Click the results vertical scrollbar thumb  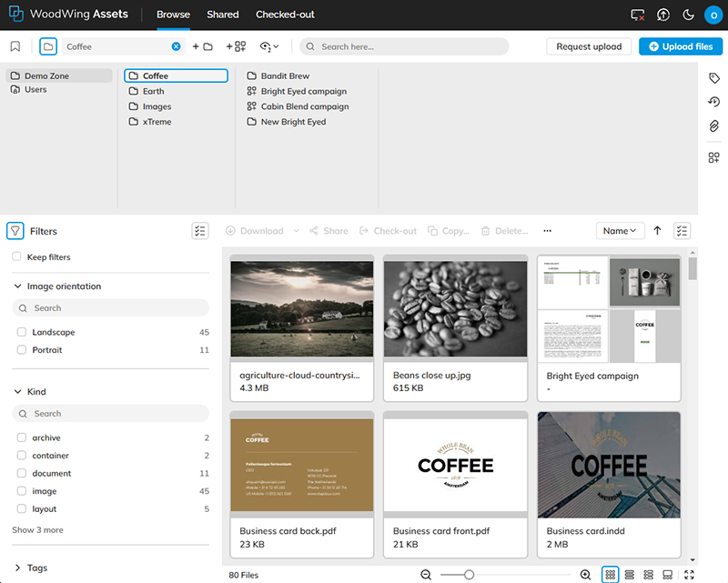693,268
